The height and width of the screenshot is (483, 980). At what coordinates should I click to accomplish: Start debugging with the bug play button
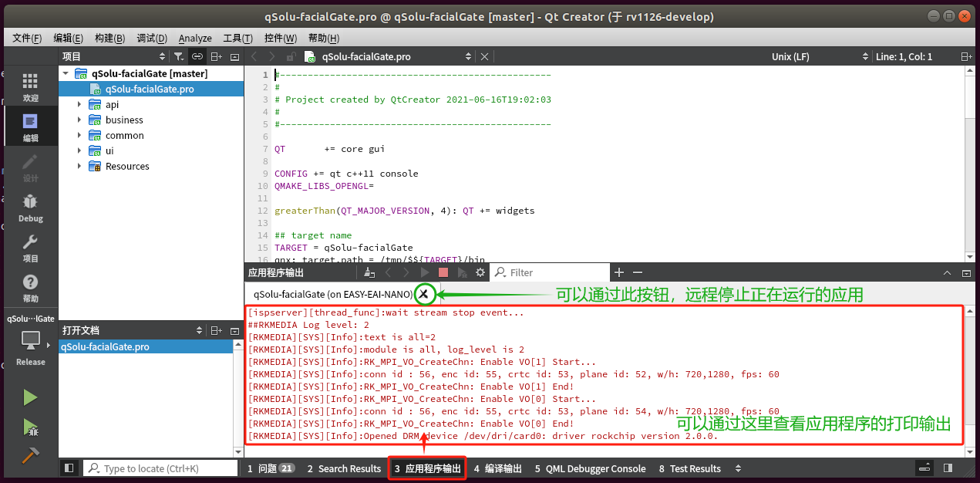(30, 427)
